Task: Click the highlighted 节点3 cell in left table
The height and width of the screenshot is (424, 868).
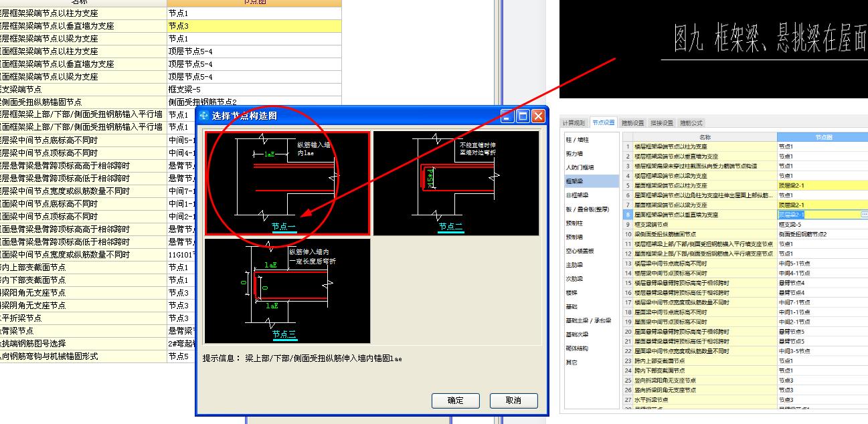Action: click(x=254, y=25)
